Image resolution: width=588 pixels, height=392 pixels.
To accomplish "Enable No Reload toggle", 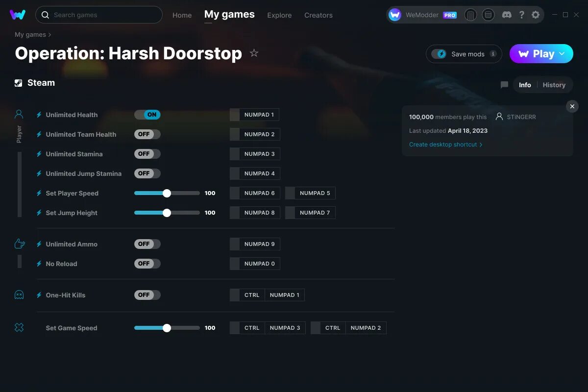I will 147,264.
